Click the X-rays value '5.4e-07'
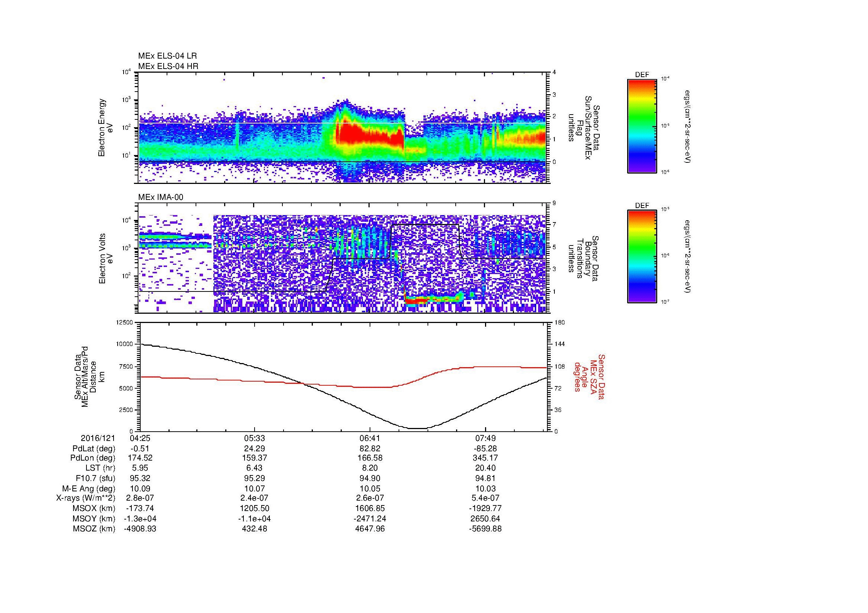Screen dimensions: 868x613 485,498
